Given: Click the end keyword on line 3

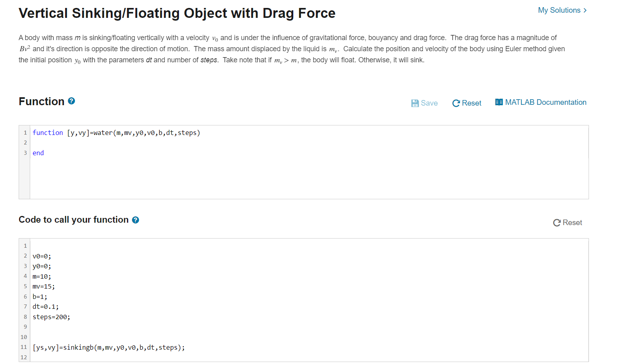Looking at the screenshot, I should 38,153.
